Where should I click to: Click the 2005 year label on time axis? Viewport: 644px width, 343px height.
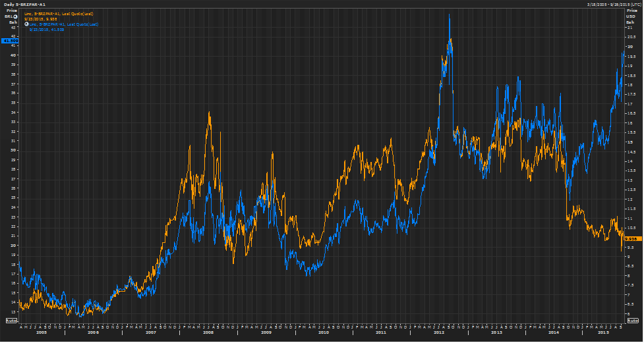41,332
